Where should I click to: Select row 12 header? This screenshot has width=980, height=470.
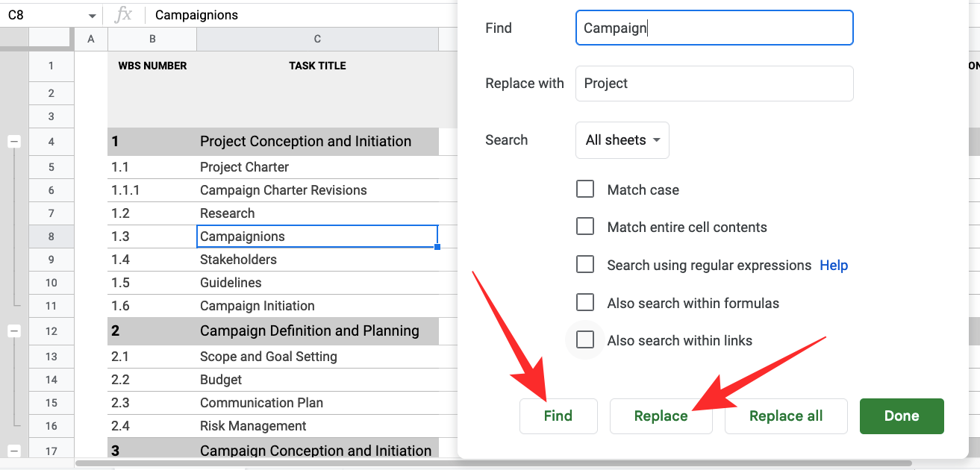(x=51, y=330)
